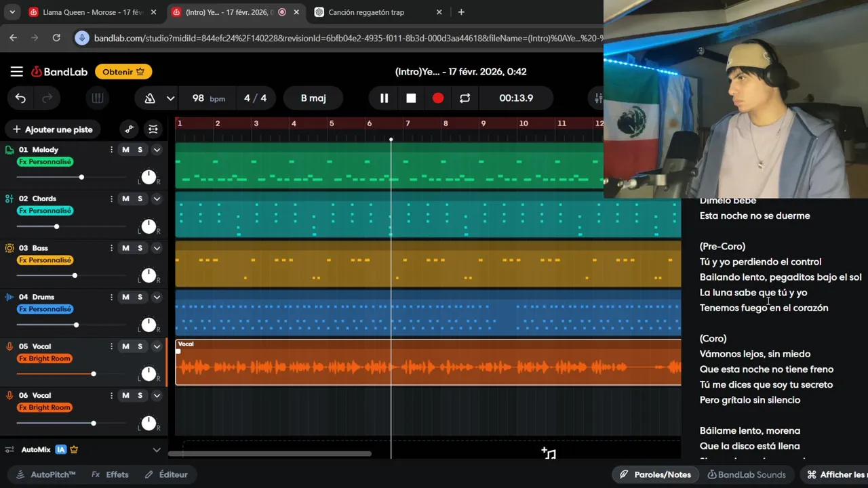Click the track layout icon beside automation

153,129
